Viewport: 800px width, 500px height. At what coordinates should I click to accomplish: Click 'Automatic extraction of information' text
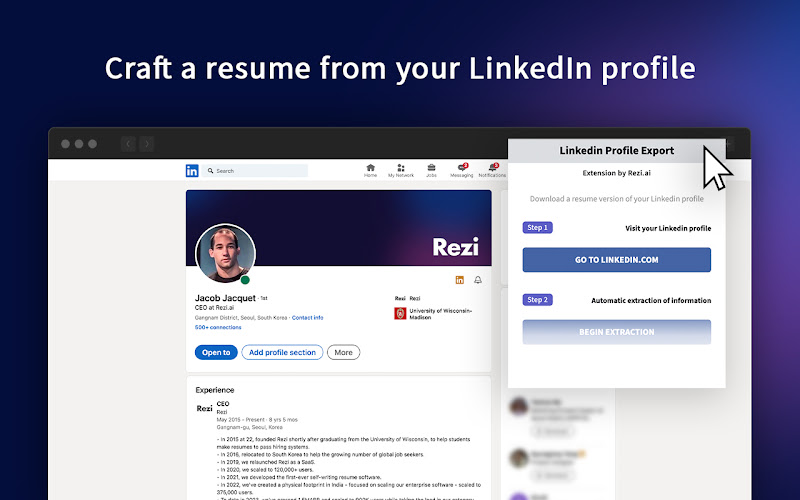pyautogui.click(x=651, y=301)
